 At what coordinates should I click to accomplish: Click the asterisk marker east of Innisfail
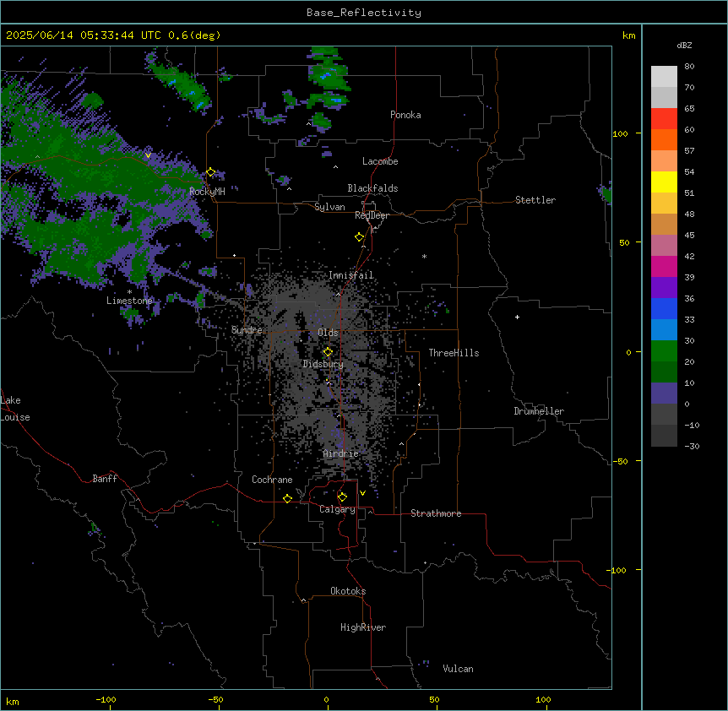pyautogui.click(x=424, y=256)
